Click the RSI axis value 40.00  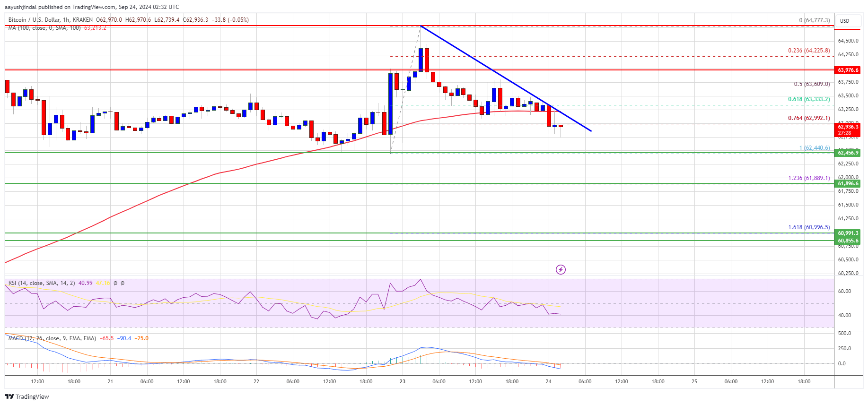point(844,315)
